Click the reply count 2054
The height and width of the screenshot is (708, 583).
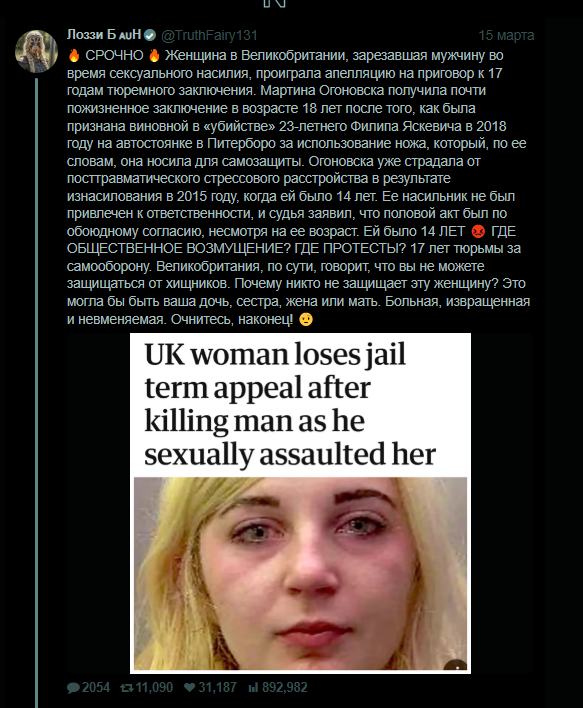(x=96, y=687)
